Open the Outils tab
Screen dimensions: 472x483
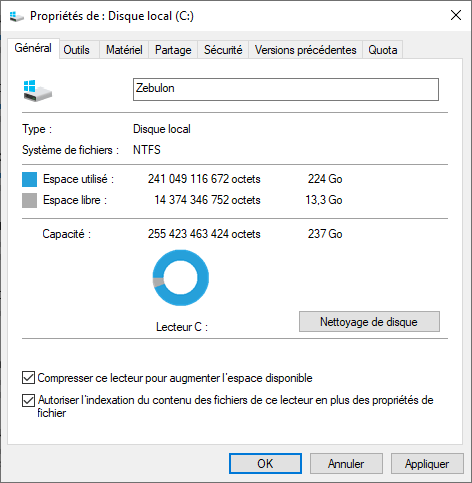pyautogui.click(x=76, y=50)
